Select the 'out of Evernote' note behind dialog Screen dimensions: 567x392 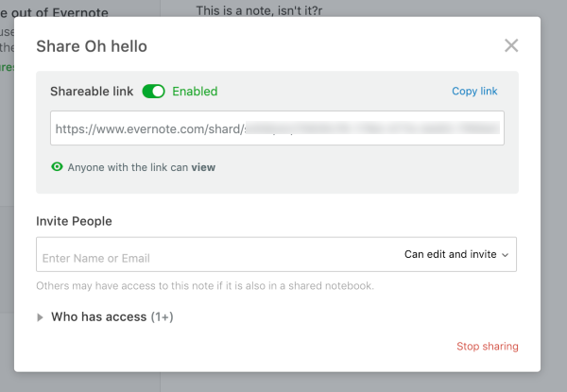click(54, 13)
